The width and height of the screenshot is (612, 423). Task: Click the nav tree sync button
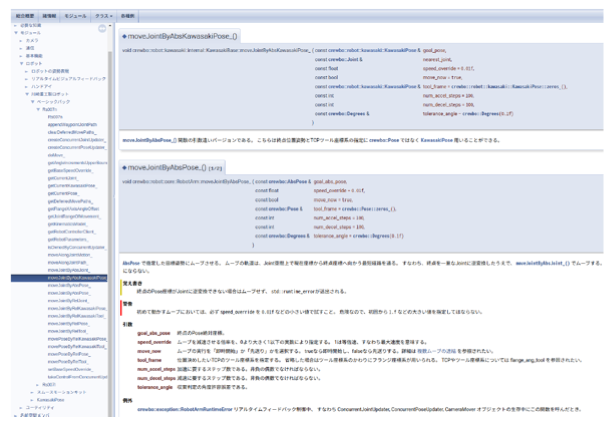click(103, 27)
